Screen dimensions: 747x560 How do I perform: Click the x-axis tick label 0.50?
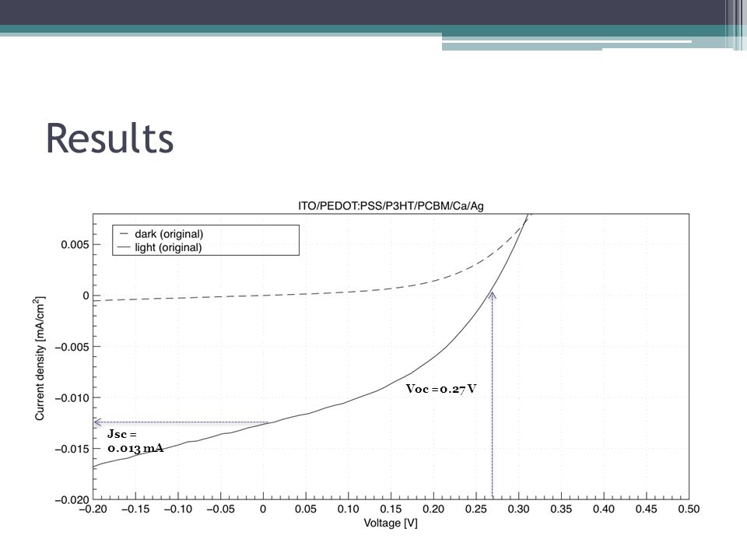689,509
